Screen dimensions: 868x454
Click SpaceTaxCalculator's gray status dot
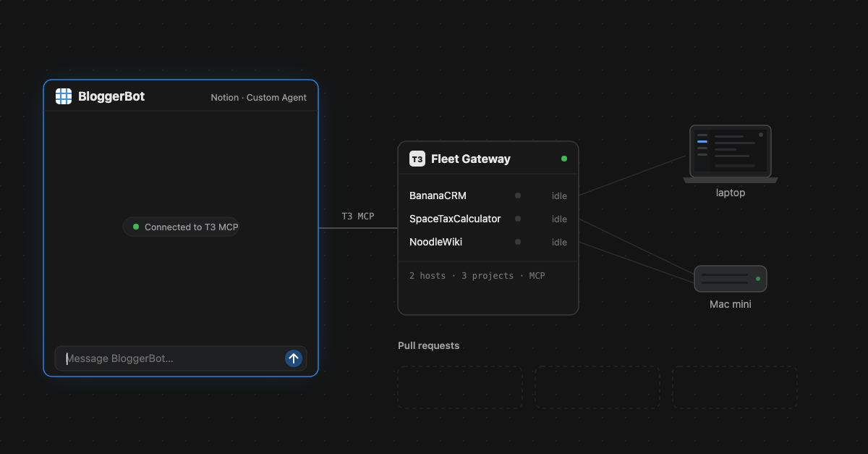(518, 219)
